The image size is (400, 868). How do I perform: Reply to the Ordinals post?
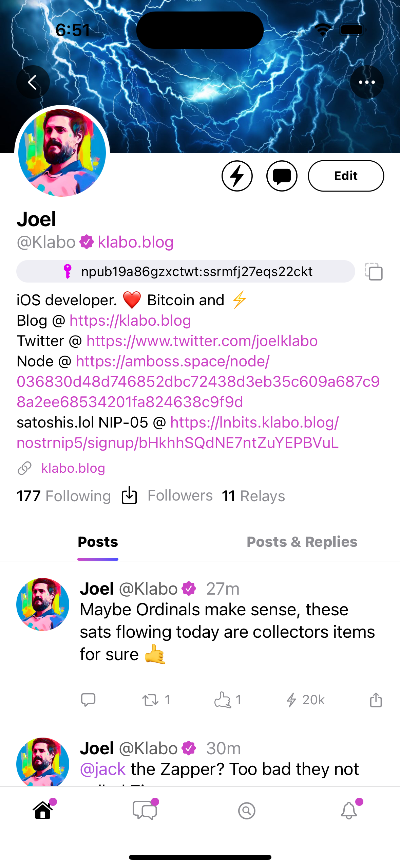88,700
